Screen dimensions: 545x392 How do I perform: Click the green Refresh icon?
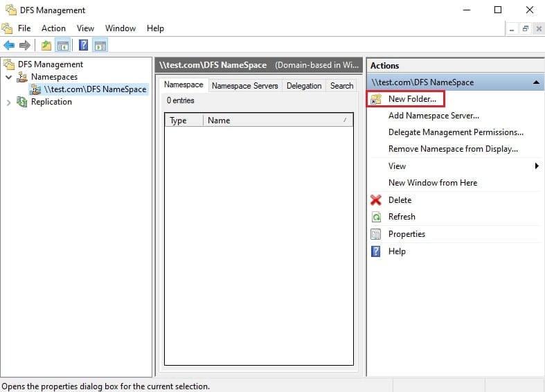coord(376,217)
